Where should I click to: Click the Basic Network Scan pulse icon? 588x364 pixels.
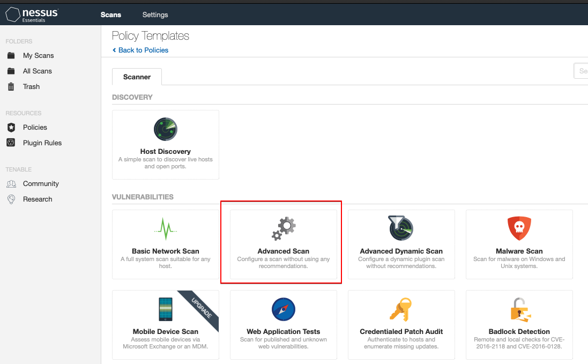166,229
